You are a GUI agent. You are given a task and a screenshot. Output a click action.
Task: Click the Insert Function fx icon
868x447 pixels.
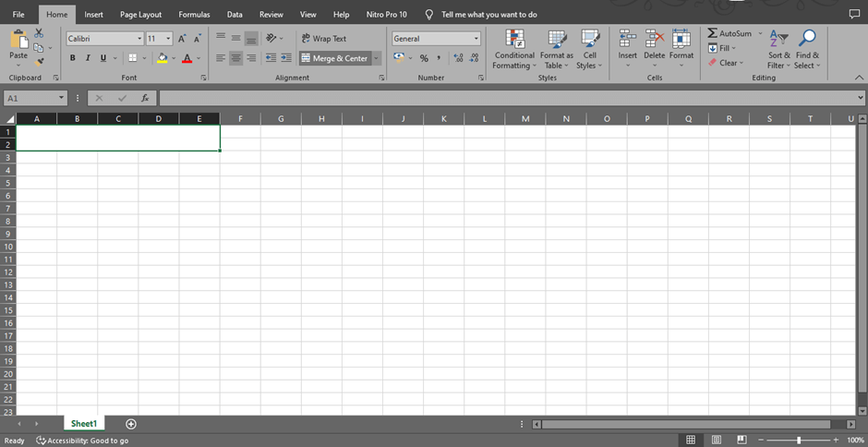coord(145,98)
